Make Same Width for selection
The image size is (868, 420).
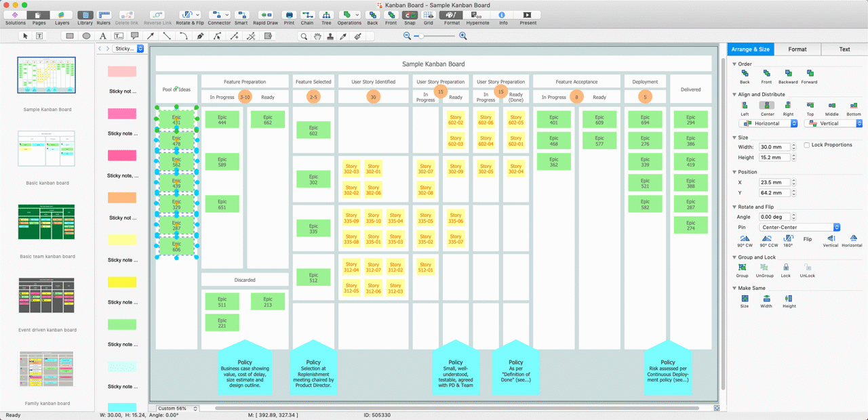pyautogui.click(x=766, y=298)
